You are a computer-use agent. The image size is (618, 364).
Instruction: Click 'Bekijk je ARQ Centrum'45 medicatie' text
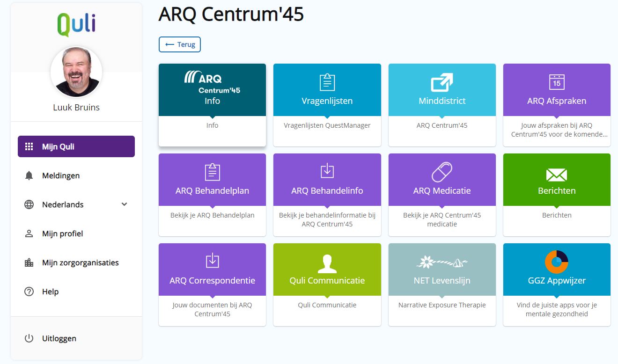point(442,220)
